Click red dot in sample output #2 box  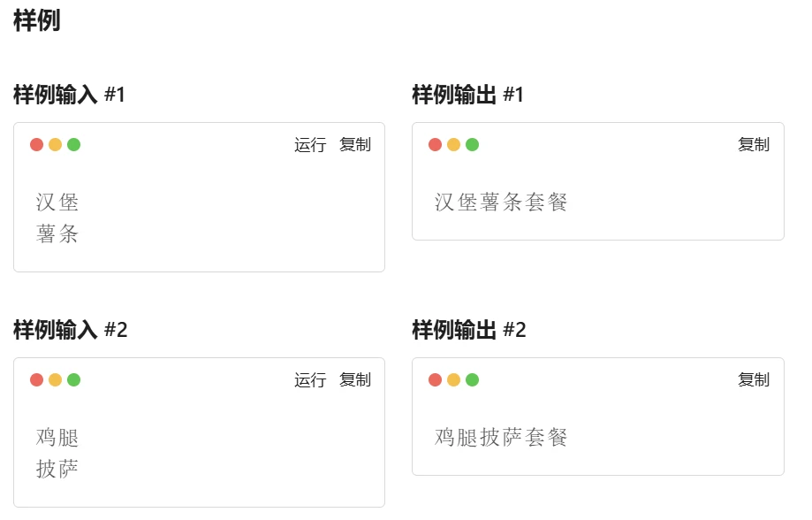pos(435,380)
